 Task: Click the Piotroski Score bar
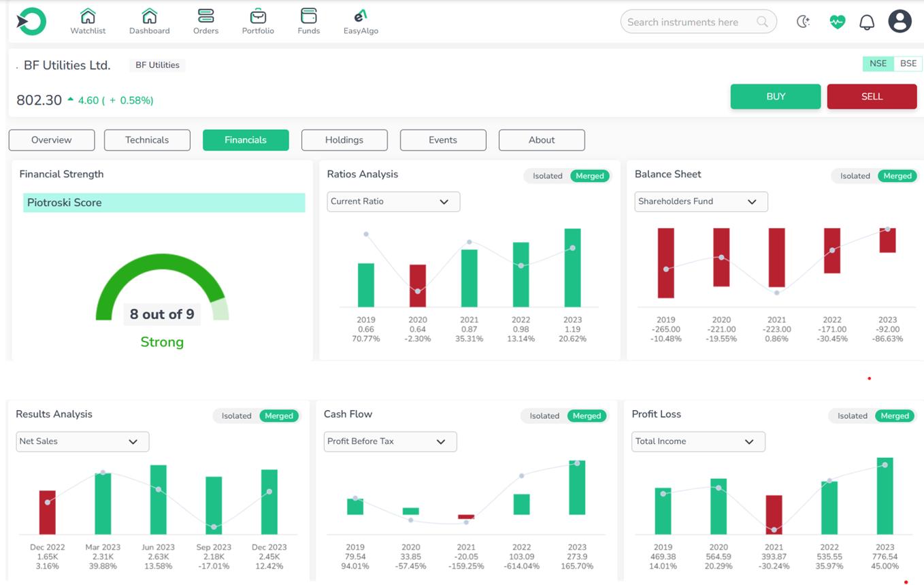[164, 203]
